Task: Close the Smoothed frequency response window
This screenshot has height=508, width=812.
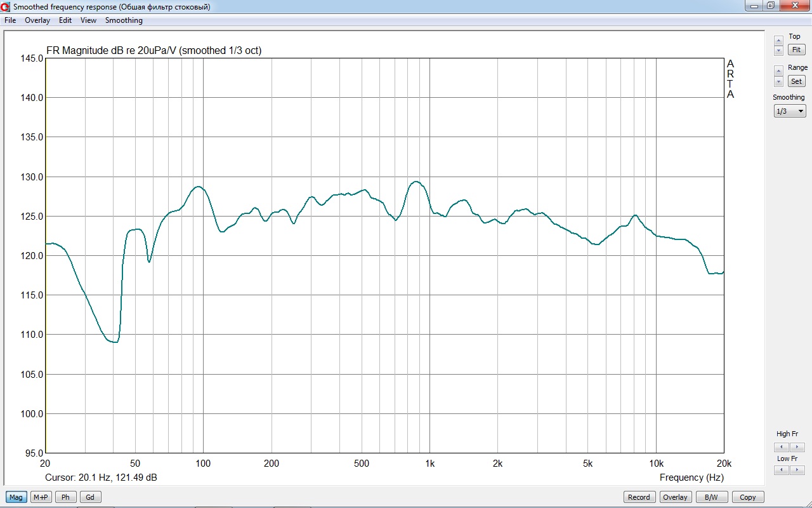Action: pyautogui.click(x=794, y=6)
